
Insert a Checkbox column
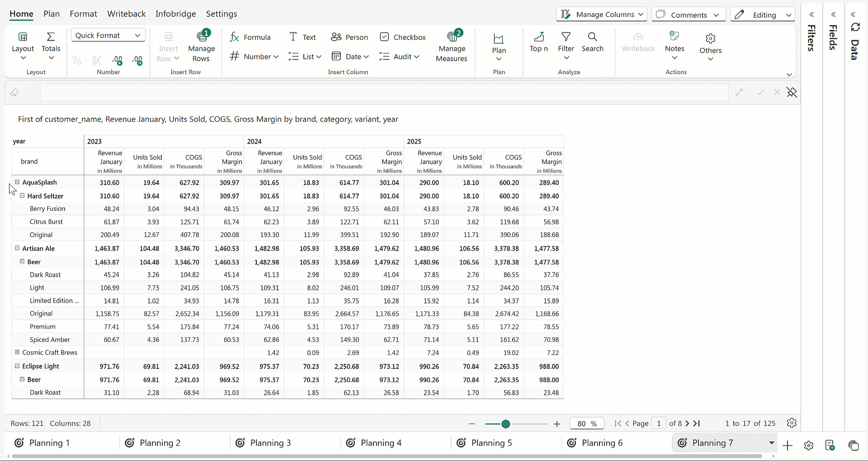point(403,37)
